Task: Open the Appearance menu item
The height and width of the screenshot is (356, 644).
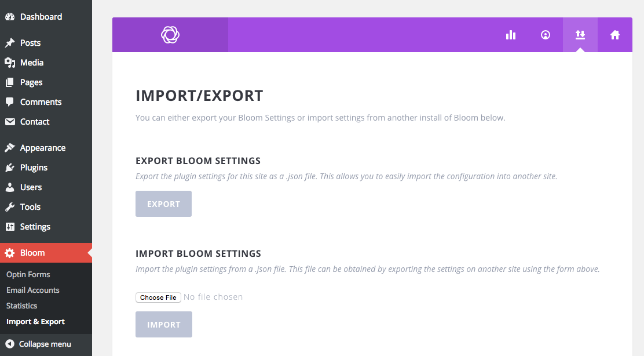Action: tap(42, 148)
